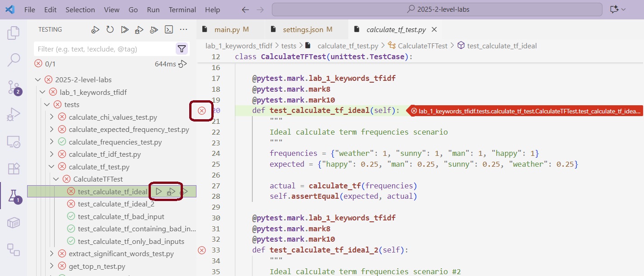Collapse the tests folder node
Screen dimensions: 644x276
pyautogui.click(x=47, y=104)
